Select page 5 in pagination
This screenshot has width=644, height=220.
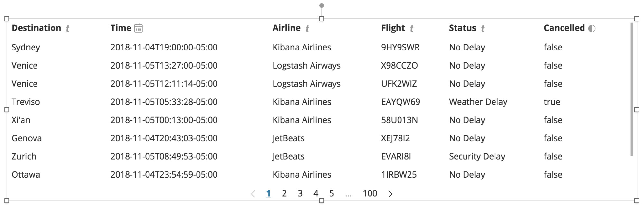[x=332, y=193]
